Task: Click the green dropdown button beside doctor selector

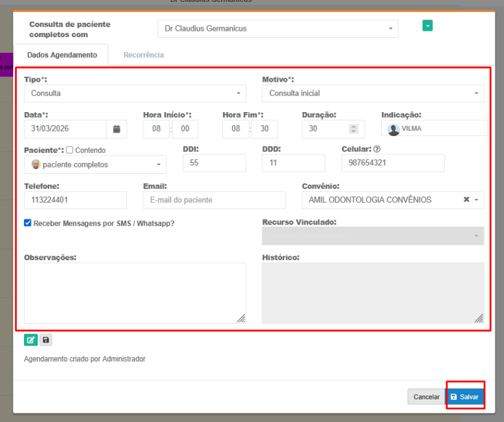Action: (x=427, y=26)
